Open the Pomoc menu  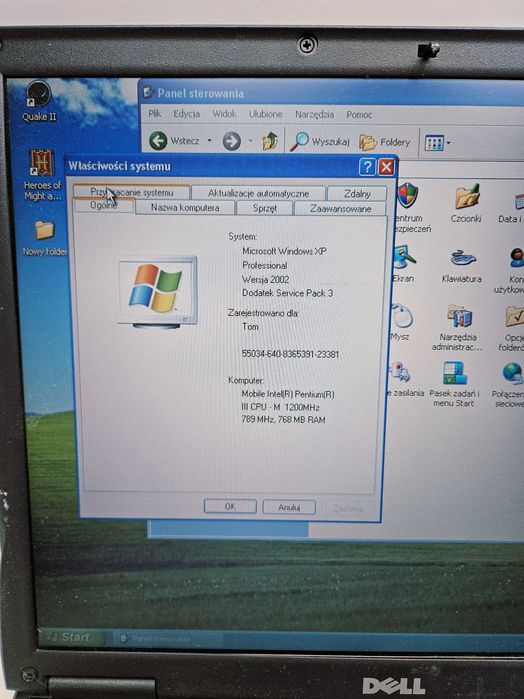[359, 115]
